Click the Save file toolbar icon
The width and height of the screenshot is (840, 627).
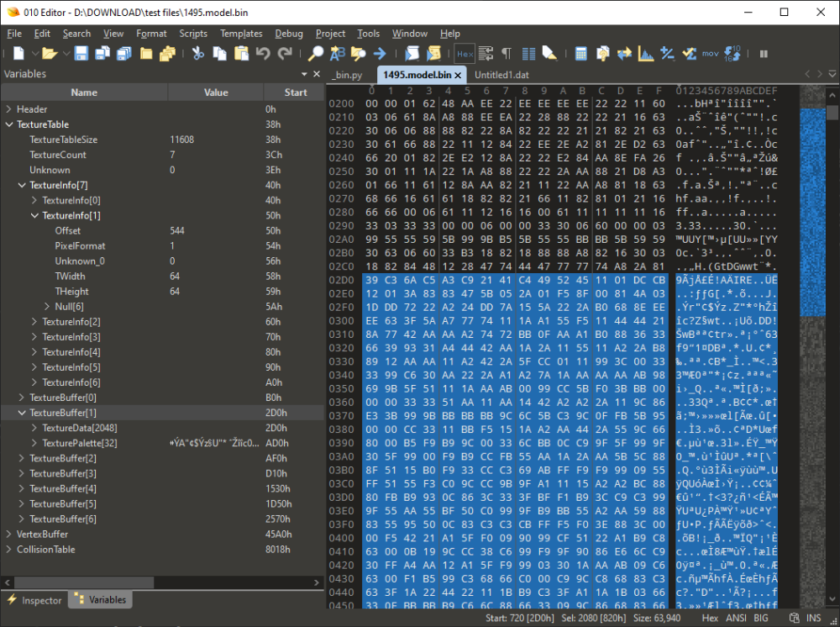coord(81,54)
